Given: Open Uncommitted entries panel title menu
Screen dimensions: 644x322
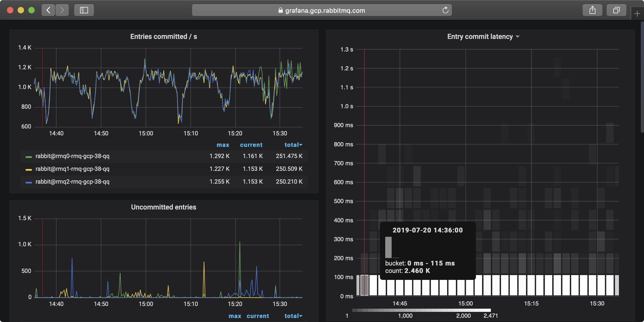Looking at the screenshot, I should pos(164,207).
